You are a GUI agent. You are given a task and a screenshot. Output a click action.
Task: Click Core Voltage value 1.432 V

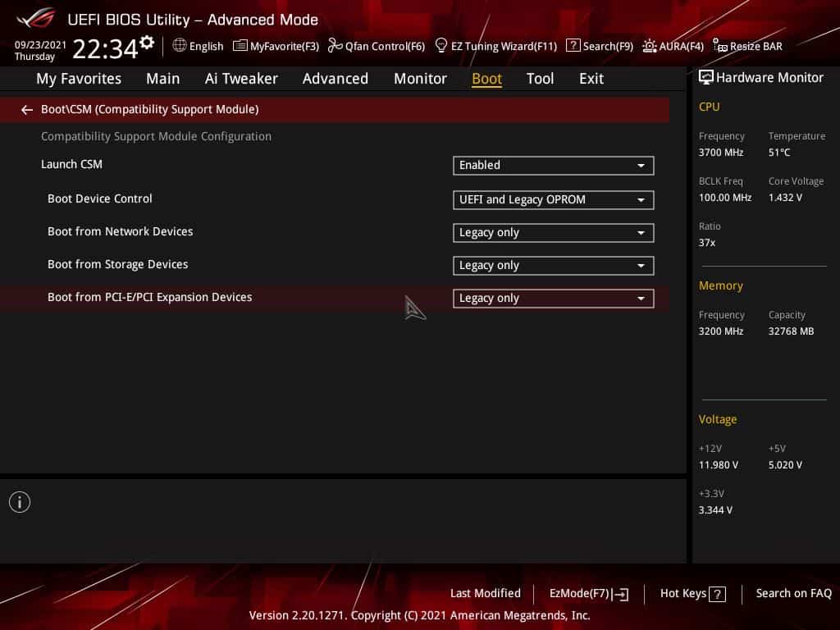785,198
